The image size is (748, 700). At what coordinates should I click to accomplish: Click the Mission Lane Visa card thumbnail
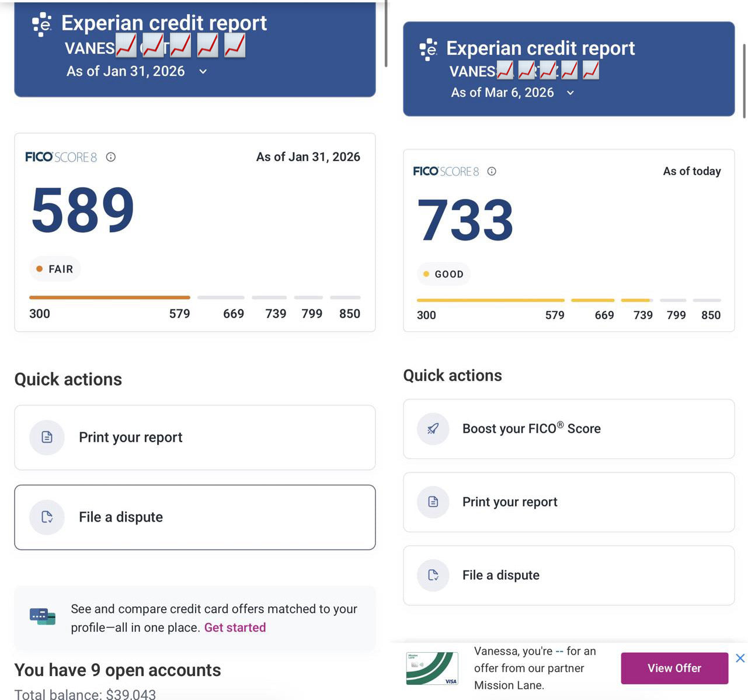tap(432, 668)
